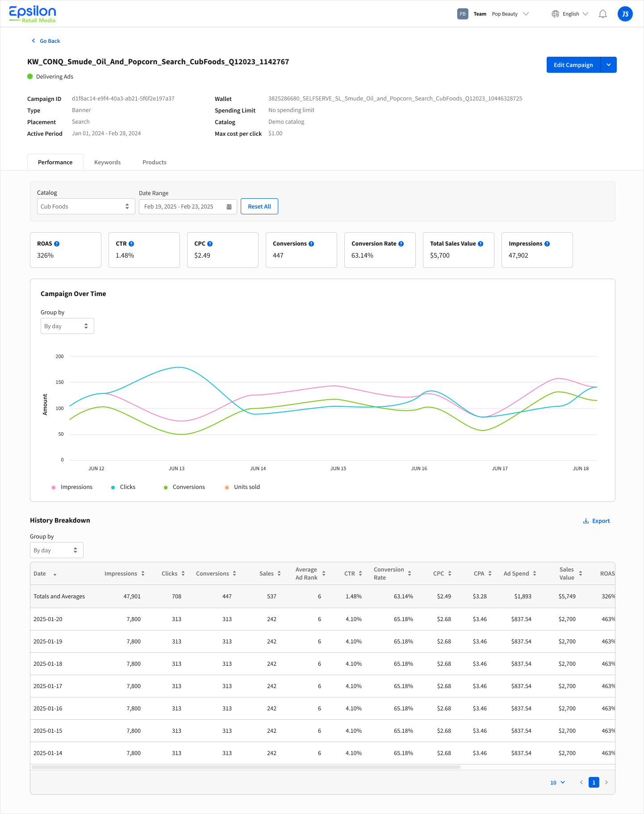This screenshot has width=644, height=814.
Task: Sort table by Date column arrow
Action: (55, 574)
